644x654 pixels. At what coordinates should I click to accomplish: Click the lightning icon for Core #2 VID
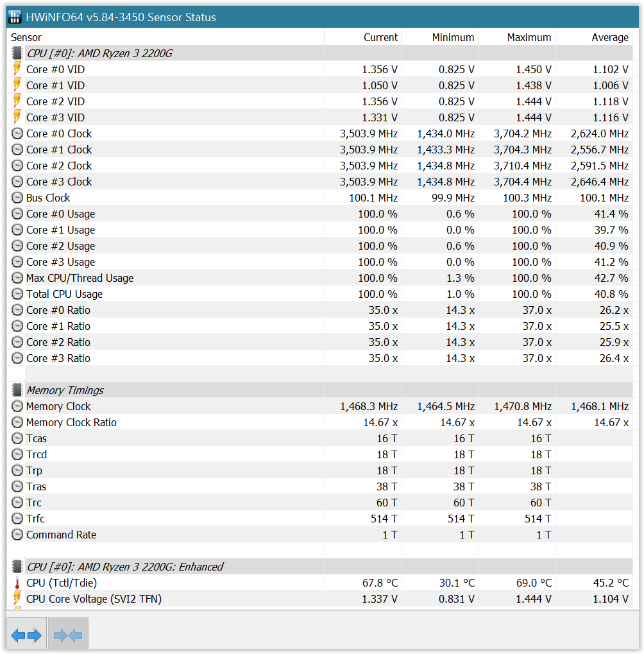pos(17,101)
